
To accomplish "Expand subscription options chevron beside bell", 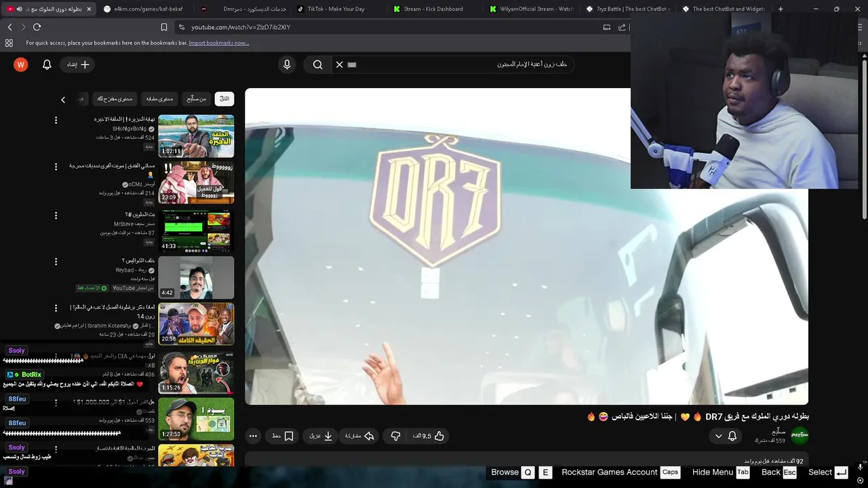I will click(718, 436).
